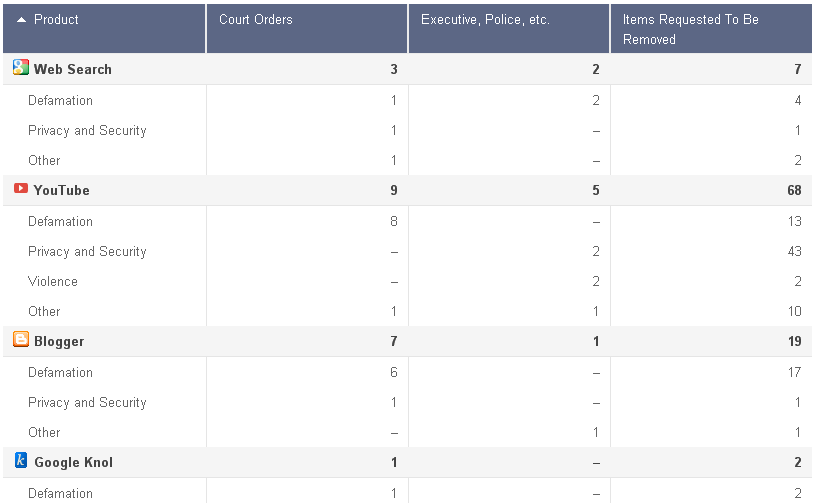Image resolution: width=814 pixels, height=503 pixels.
Task: Sort by Items Requested To Be Removed
Action: (690, 29)
